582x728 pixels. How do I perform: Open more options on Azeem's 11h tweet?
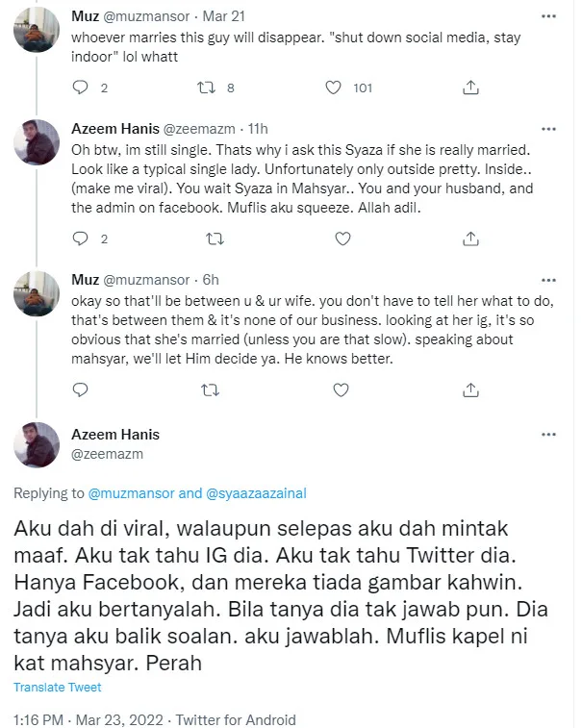click(547, 128)
